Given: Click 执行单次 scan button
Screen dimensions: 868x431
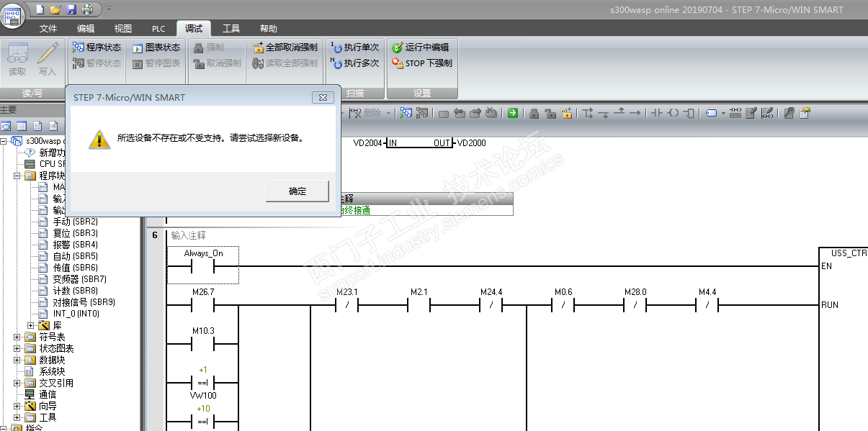Looking at the screenshot, I should click(354, 47).
